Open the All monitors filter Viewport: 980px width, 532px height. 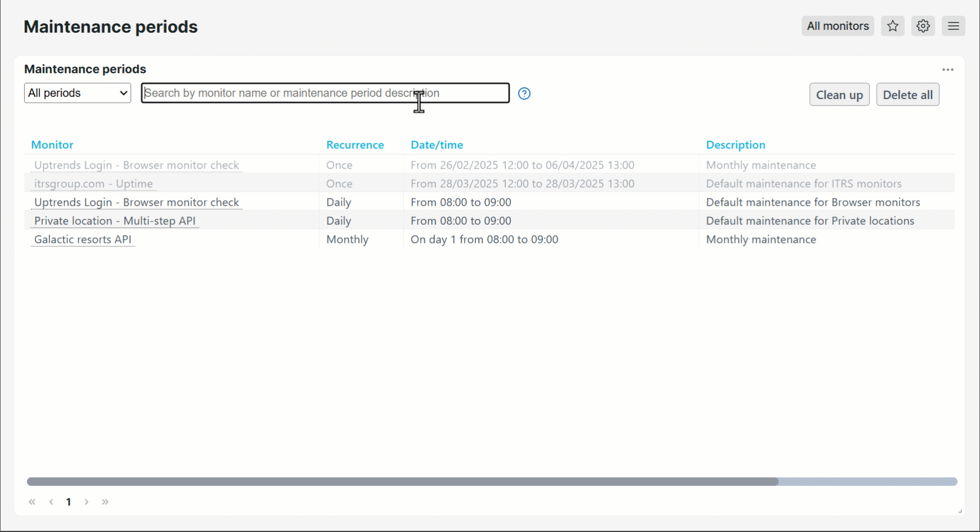coord(837,26)
